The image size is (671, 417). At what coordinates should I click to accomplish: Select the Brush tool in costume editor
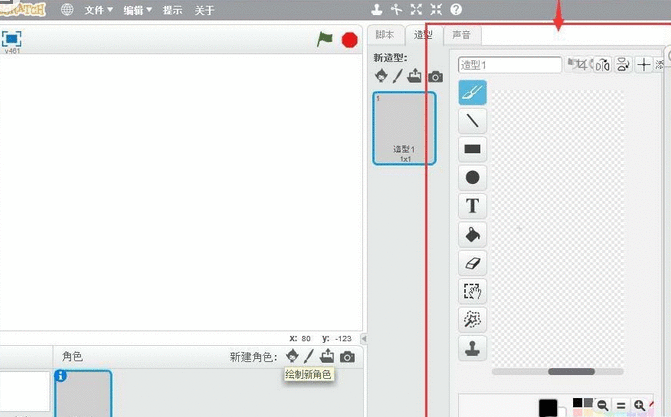click(472, 93)
